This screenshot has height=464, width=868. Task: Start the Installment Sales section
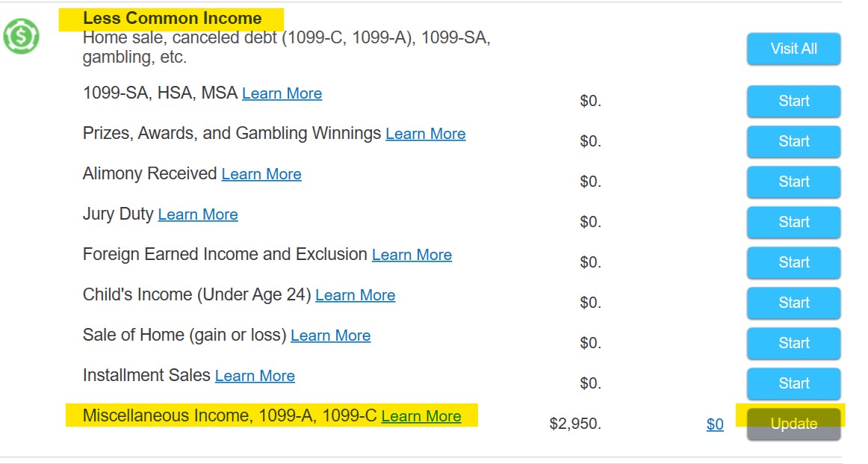[793, 384]
